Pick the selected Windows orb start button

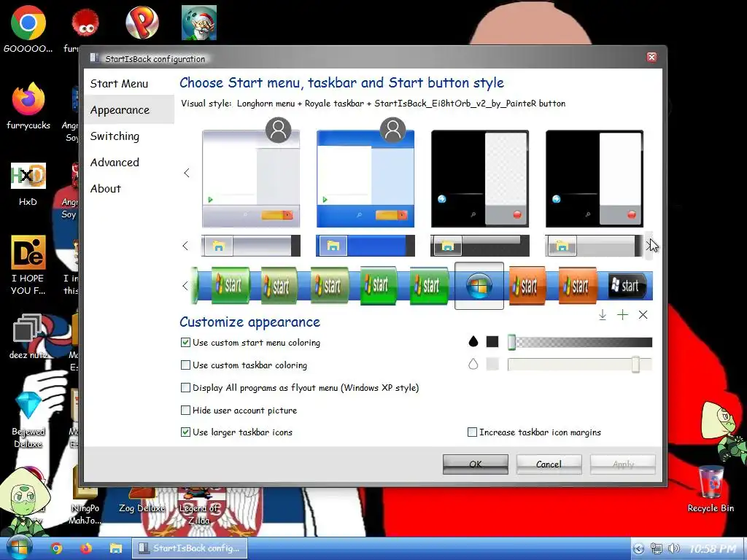coord(479,286)
